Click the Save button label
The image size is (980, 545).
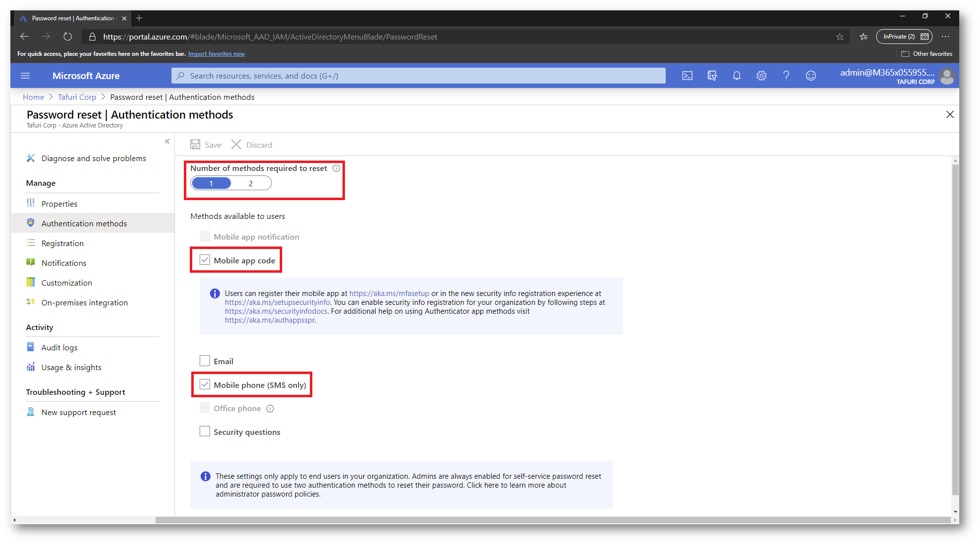tap(213, 145)
